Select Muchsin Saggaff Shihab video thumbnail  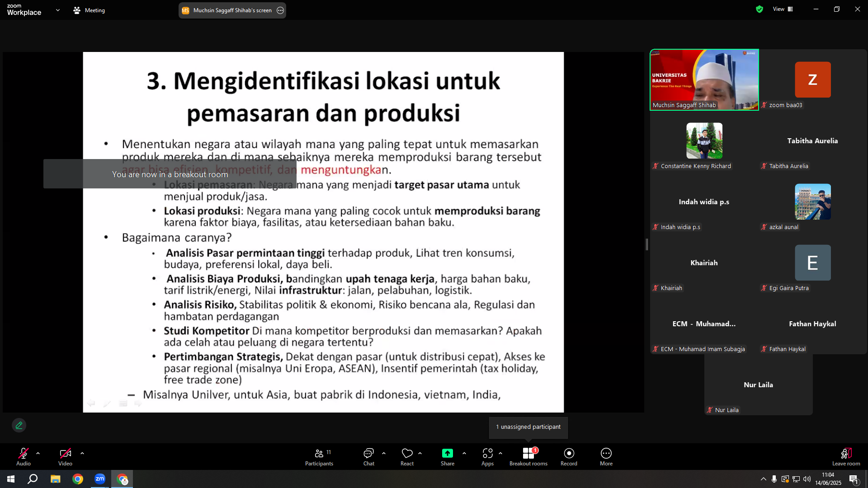pyautogui.click(x=704, y=80)
